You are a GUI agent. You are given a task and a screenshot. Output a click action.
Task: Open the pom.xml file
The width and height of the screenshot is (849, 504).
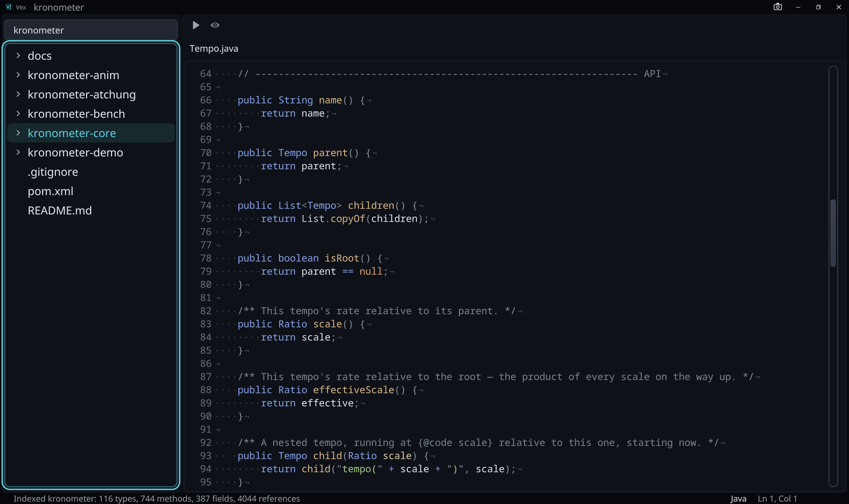(x=91, y=191)
